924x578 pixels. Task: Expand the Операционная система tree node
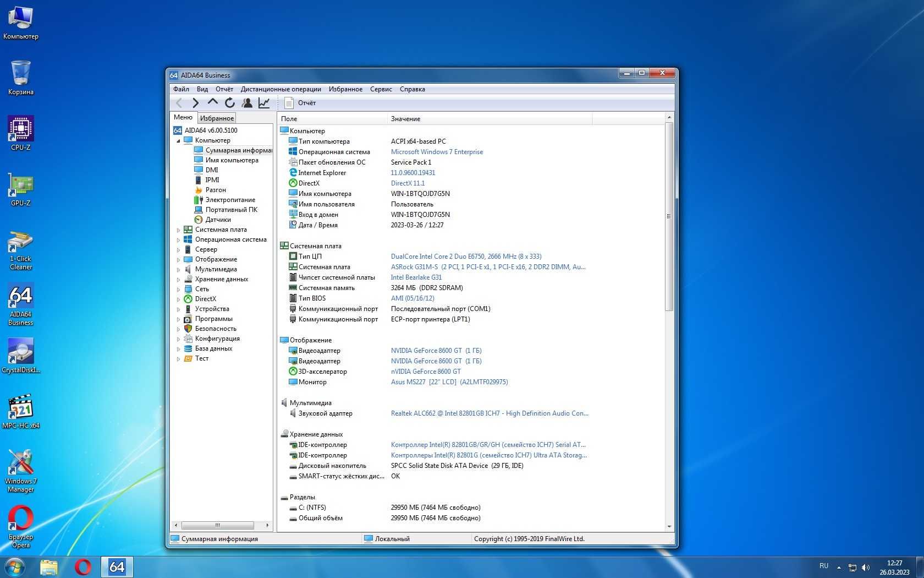point(178,240)
